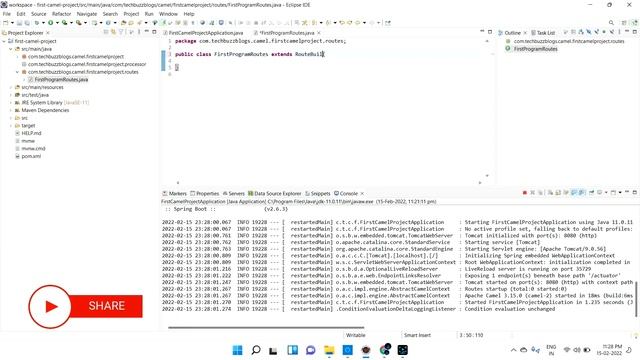Open the Snippets view tab

[x=318, y=193]
